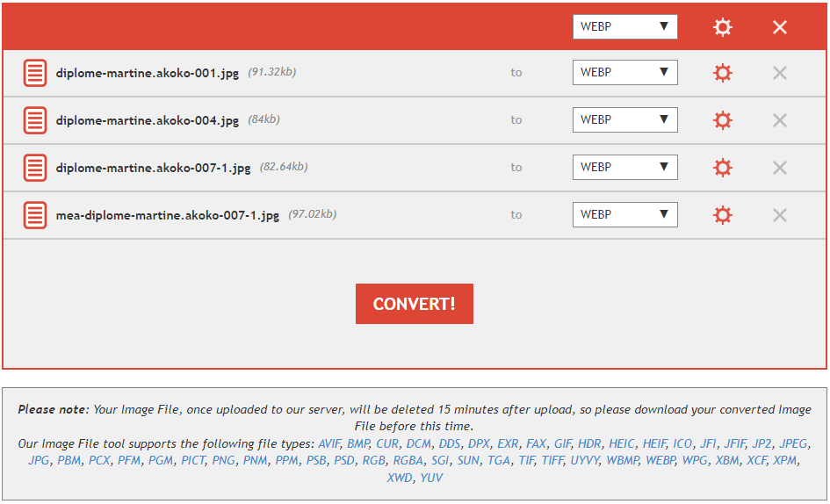Click file icon beside diplome-martine.akoko-001.jpg
Screen dimensions: 830x504
click(x=35, y=73)
